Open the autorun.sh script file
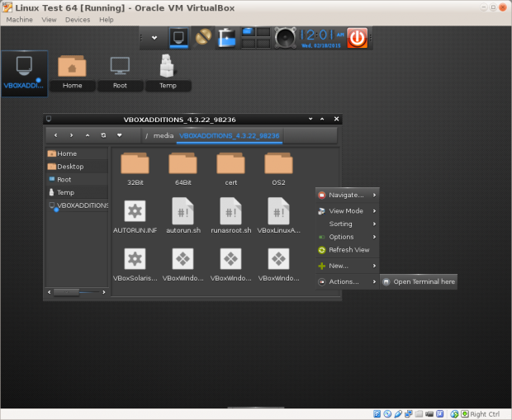Viewport: 512px width, 420px height. (x=184, y=216)
